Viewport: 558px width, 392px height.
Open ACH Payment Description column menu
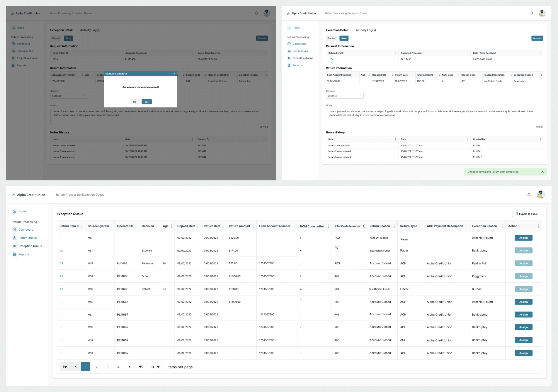(466, 226)
